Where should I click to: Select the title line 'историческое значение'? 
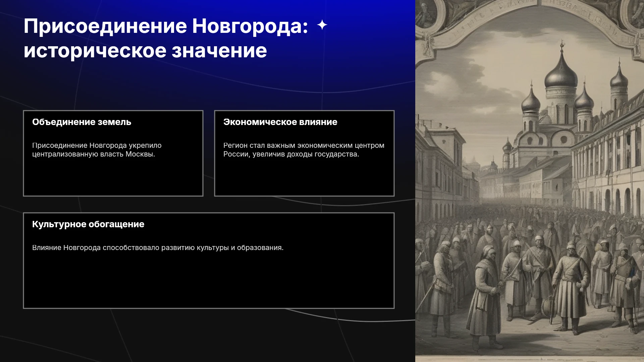click(x=145, y=51)
